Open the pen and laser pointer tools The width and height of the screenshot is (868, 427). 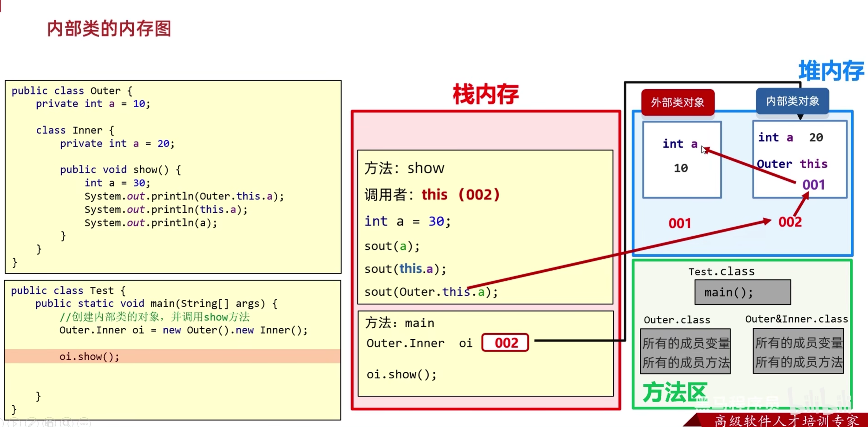tap(32, 424)
